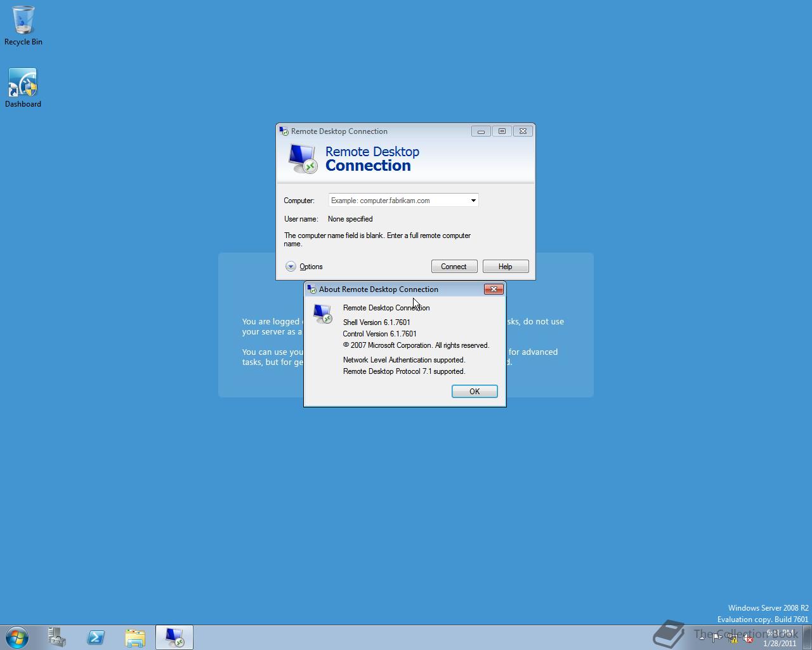Click the Start orb button
Screen dimensions: 812x650
(x=17, y=637)
